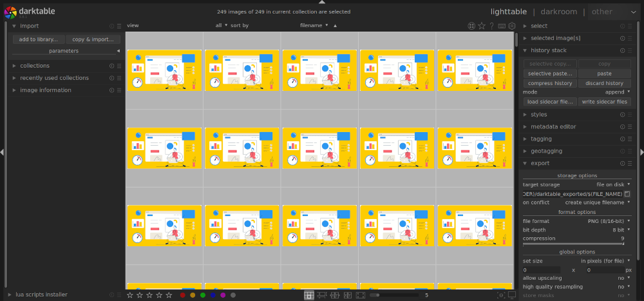Toggle thumbnail overlays with the star icon

click(481, 26)
